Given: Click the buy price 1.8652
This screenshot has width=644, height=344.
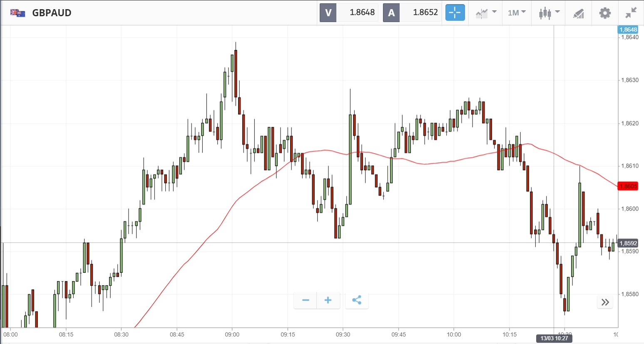Looking at the screenshot, I should [x=425, y=12].
